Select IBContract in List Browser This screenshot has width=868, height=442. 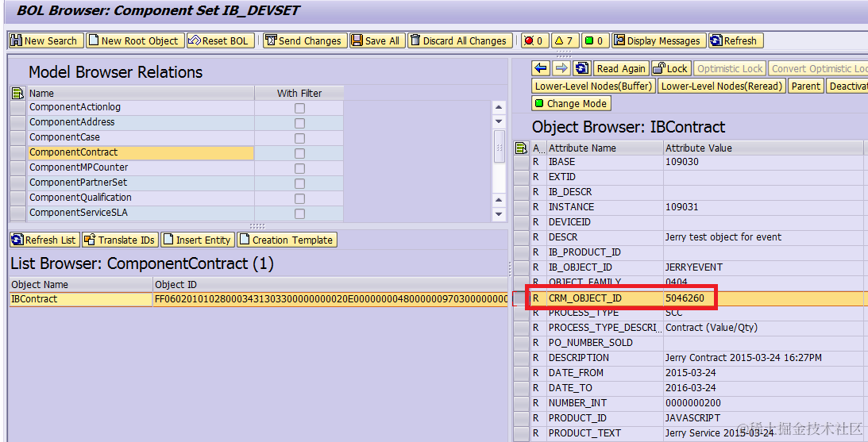81,299
